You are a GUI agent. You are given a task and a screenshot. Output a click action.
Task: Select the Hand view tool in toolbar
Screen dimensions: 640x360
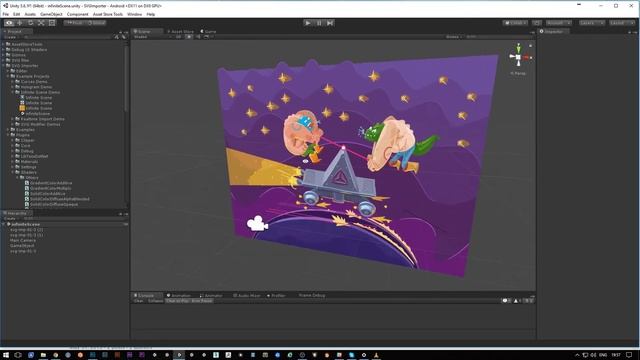[x=9, y=23]
